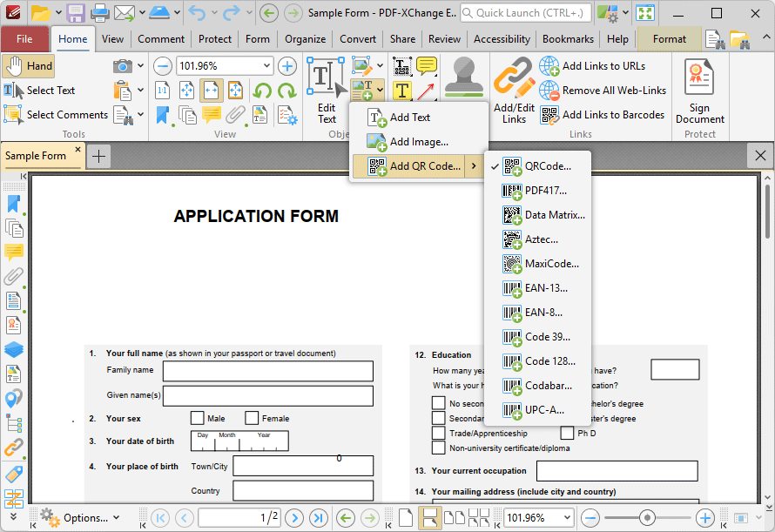
Task: Jump to the last page
Action: click(319, 518)
